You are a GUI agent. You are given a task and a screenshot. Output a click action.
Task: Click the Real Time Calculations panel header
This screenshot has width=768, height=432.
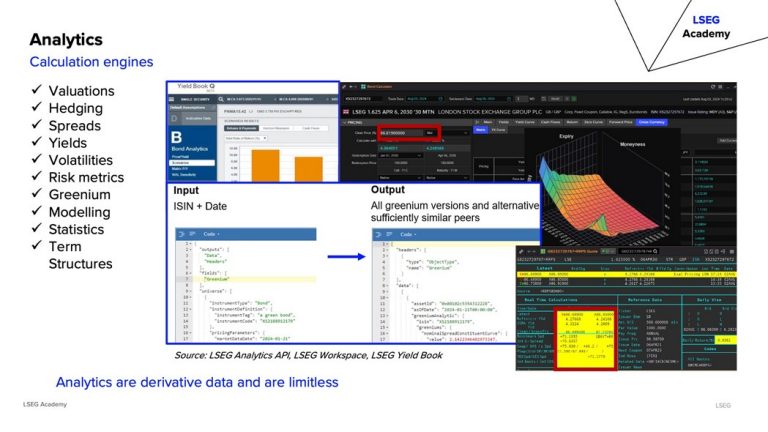[x=551, y=300]
